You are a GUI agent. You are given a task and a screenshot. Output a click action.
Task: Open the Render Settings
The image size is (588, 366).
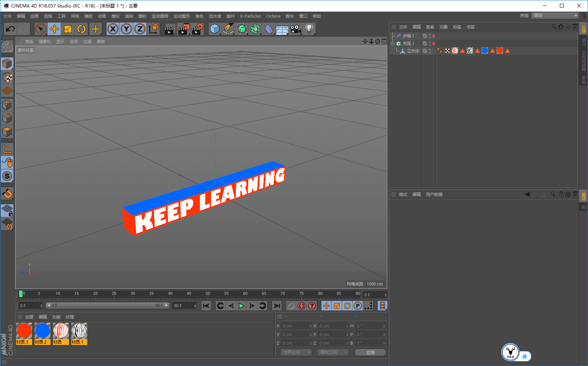tap(198, 29)
